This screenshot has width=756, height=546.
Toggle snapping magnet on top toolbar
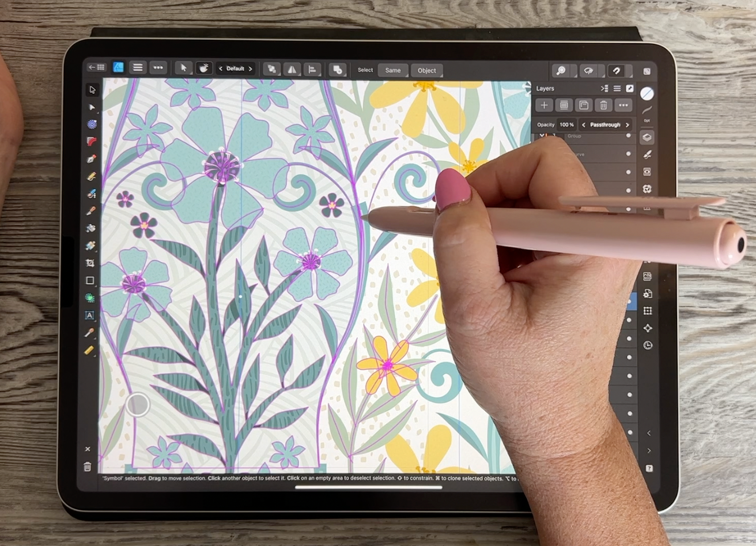coord(616,70)
